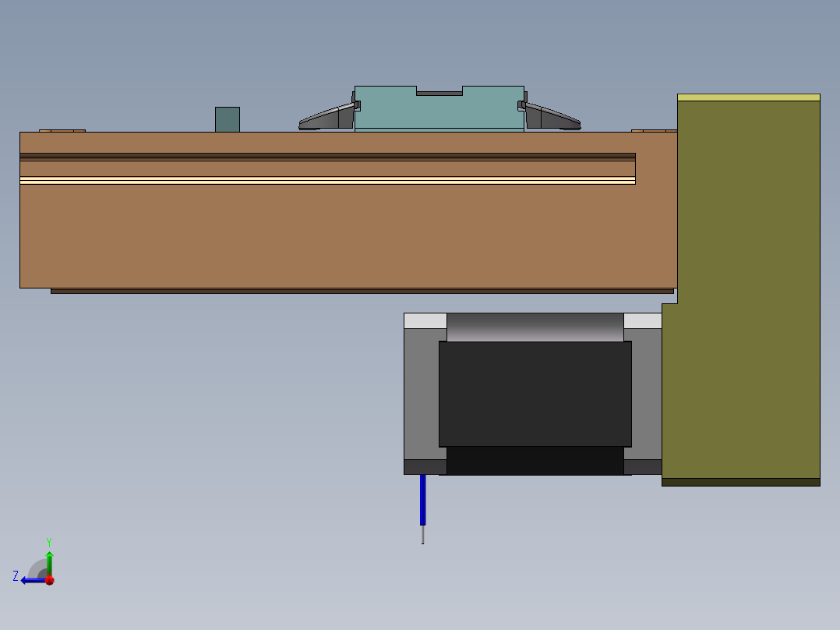Select the black stepper motor body
Image resolution: width=840 pixels, height=630 pixels.
click(535, 394)
